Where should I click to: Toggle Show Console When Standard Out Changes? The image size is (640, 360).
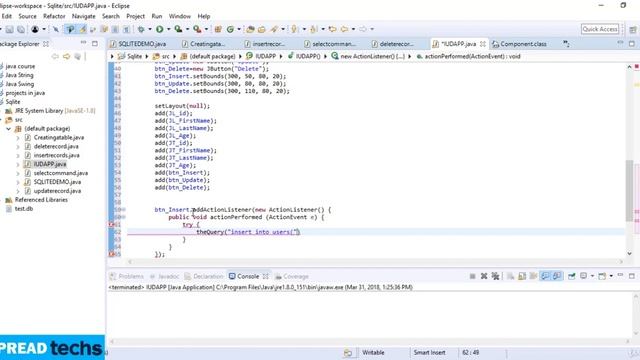click(x=545, y=276)
